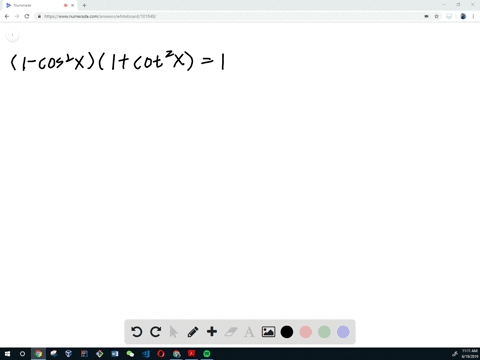Viewport: 480px width, 360px height.
Task: Click the redo arrow in whiteboard toolbar
Action: pyautogui.click(x=155, y=332)
